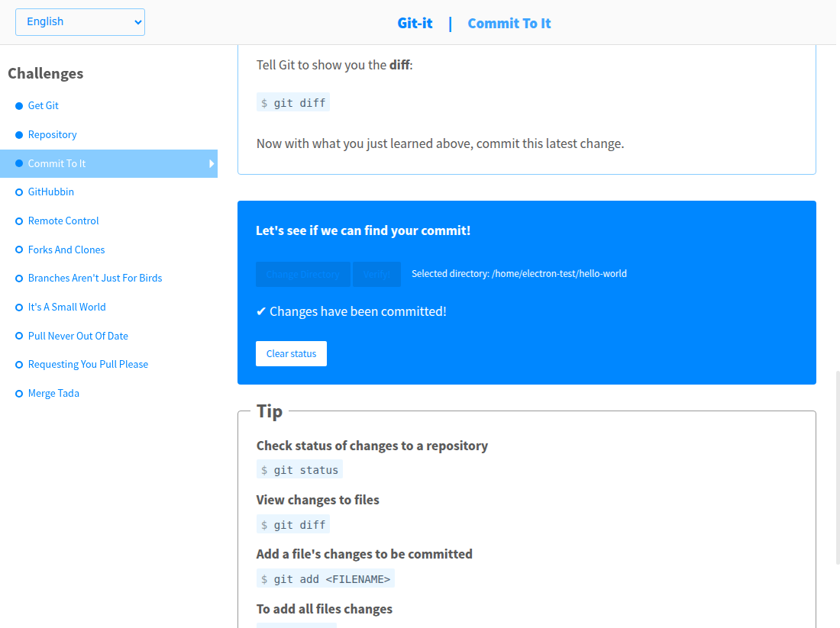Click 'View changes to files' text
The width and height of the screenshot is (840, 628).
tap(318, 500)
